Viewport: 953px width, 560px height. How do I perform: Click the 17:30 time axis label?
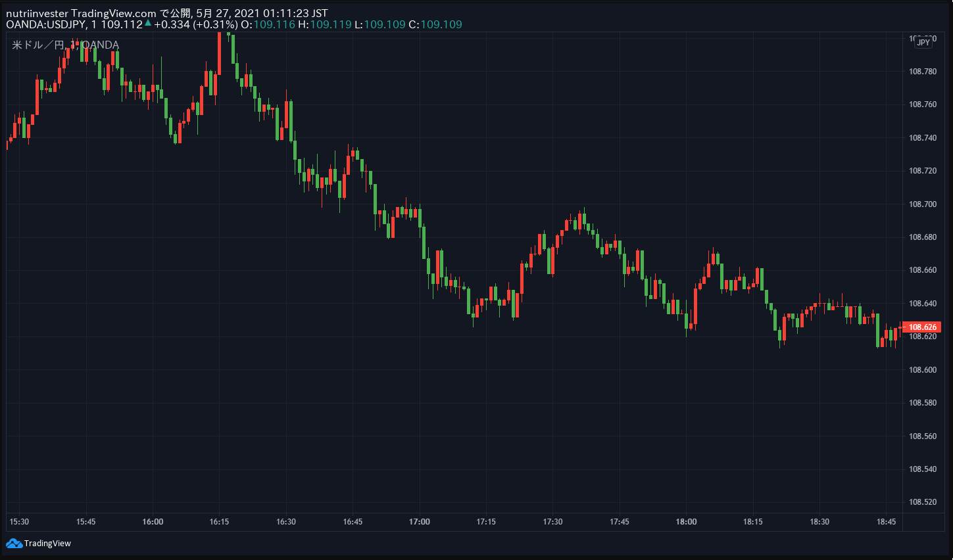click(x=552, y=522)
